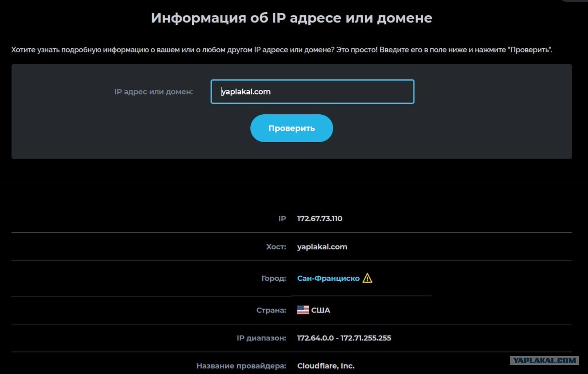Click the IP row label
Image resolution: width=588 pixels, height=374 pixels.
coord(282,218)
